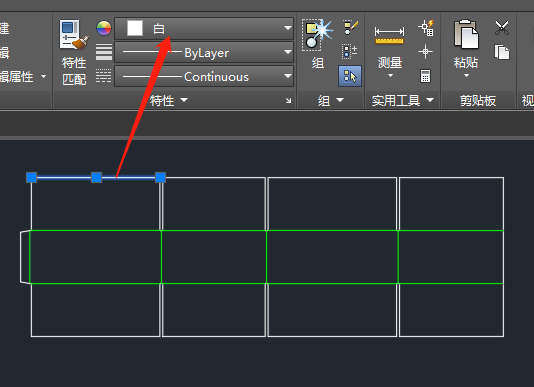534x387 pixels.
Task: Click the Copy clip icon
Action: [502, 52]
